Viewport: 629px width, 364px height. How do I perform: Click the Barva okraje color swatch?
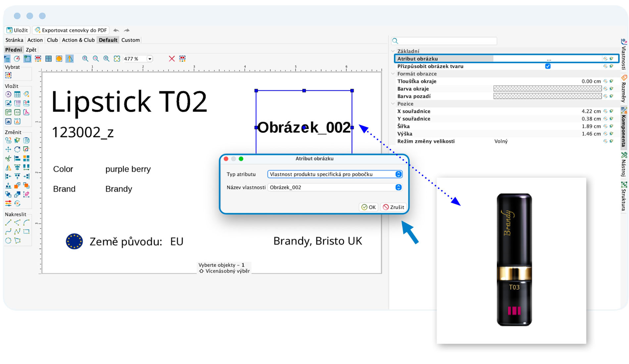tap(547, 89)
